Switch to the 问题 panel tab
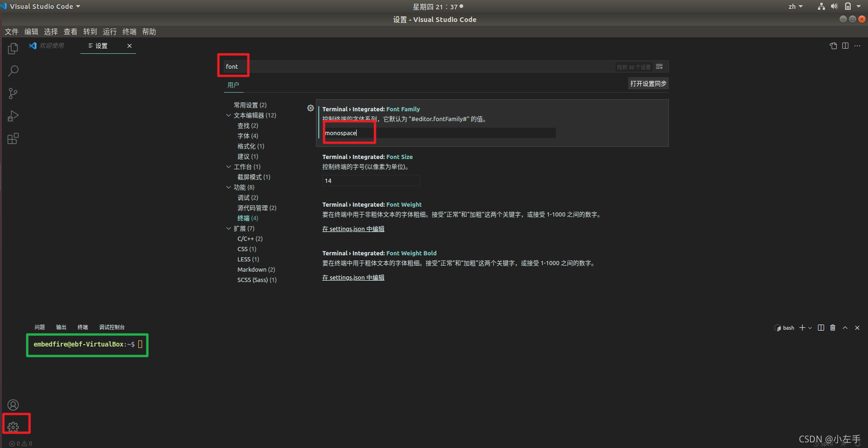The width and height of the screenshot is (868, 448). pyautogui.click(x=40, y=327)
